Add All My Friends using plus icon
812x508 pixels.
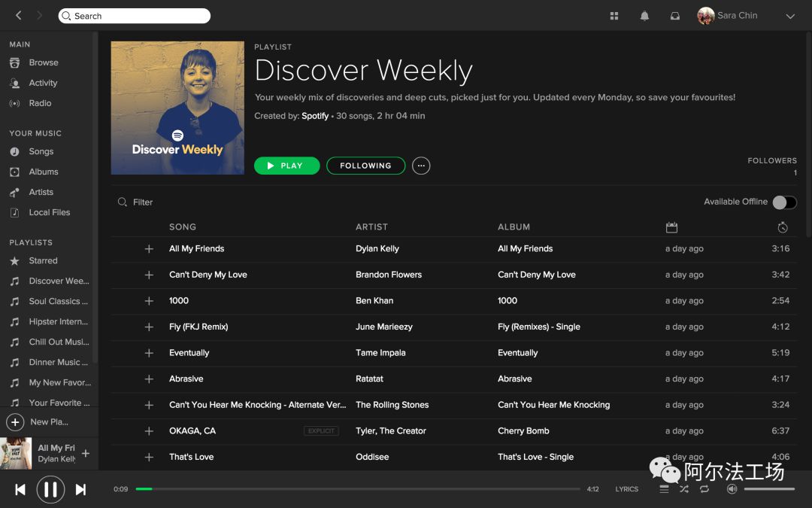[149, 249]
